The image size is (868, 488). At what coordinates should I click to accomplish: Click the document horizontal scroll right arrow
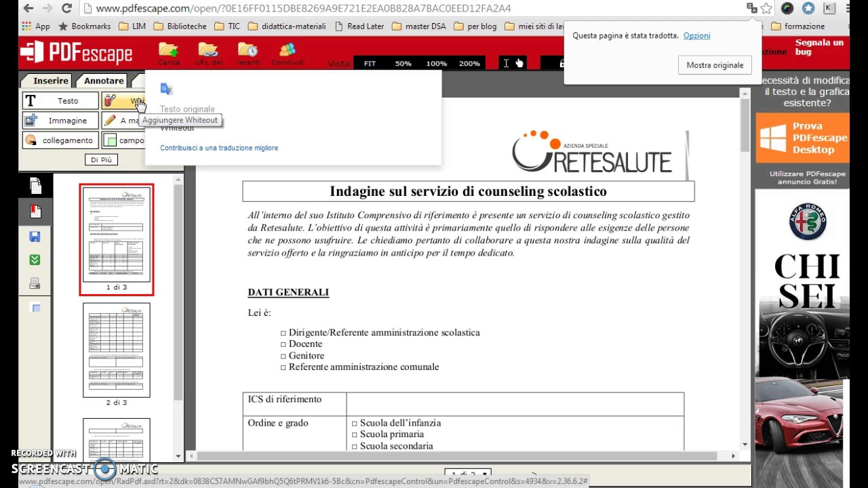pyautogui.click(x=733, y=456)
